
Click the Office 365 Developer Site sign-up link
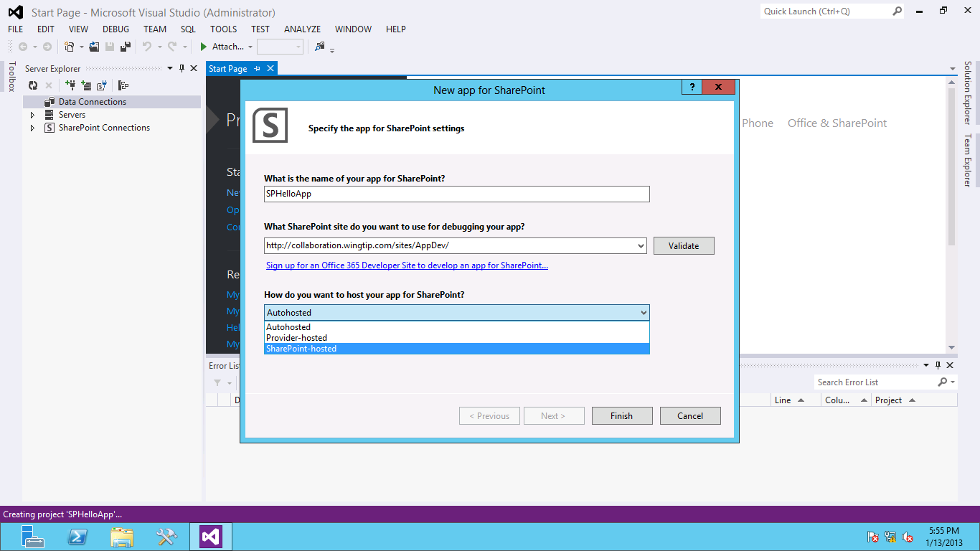407,265
